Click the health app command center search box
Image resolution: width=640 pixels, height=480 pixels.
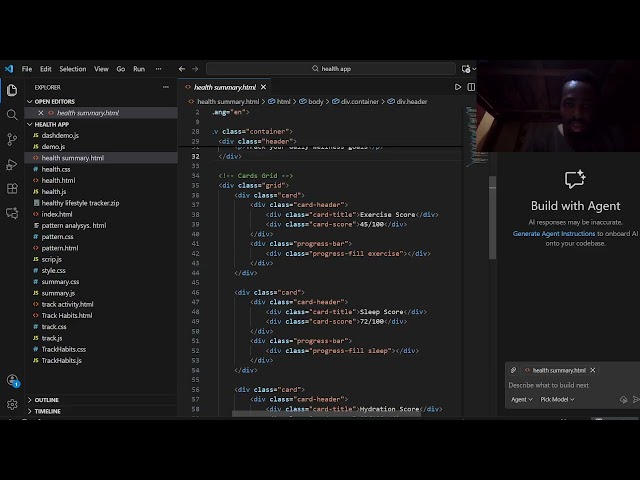(331, 69)
